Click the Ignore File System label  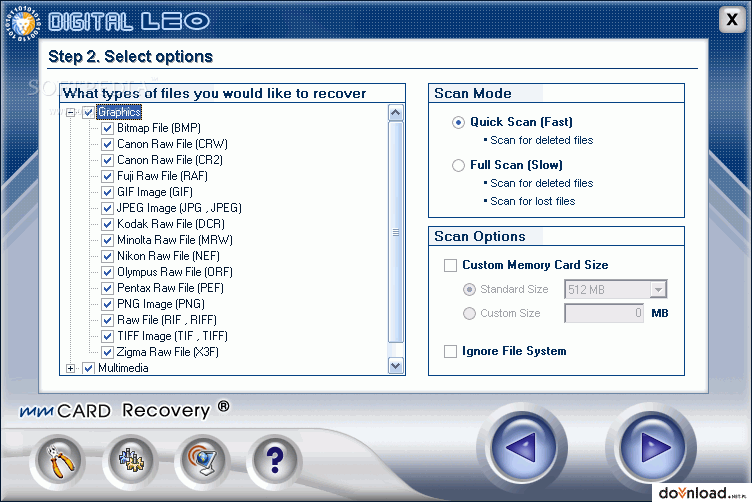(514, 351)
